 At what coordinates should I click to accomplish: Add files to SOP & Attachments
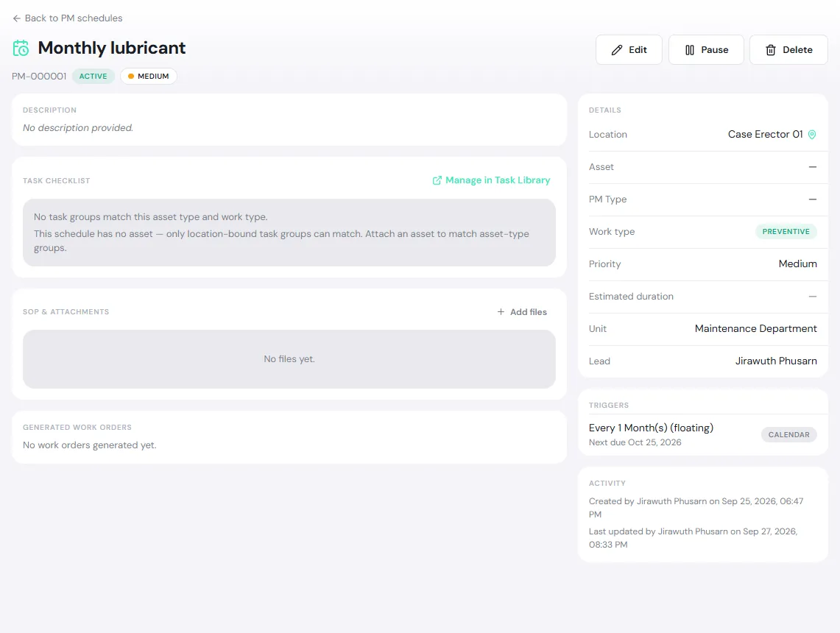[522, 311]
